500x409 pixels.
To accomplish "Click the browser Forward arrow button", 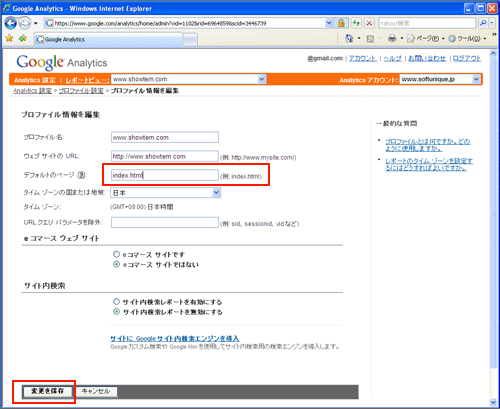I will pyautogui.click(x=24, y=23).
